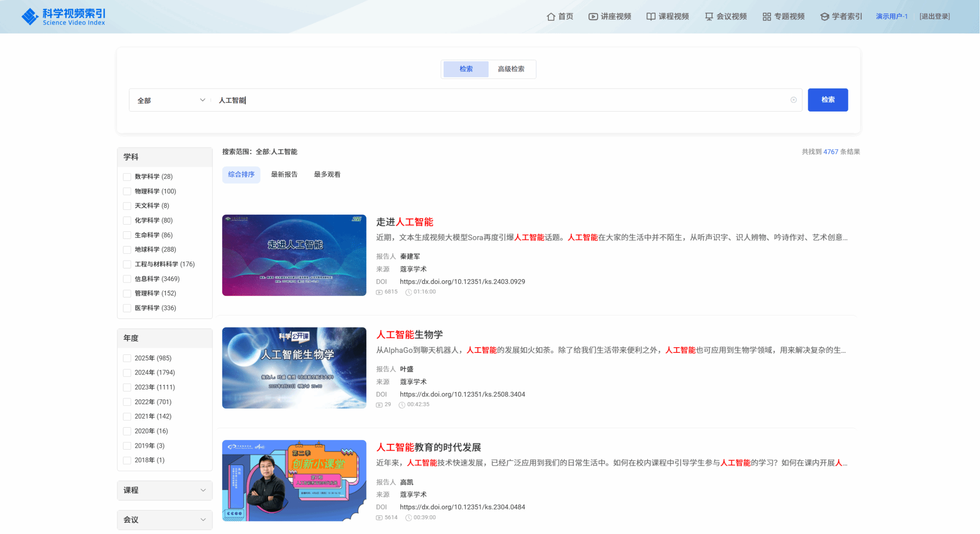Clear the search field with x icon
This screenshot has height=534, width=980.
coord(793,100)
